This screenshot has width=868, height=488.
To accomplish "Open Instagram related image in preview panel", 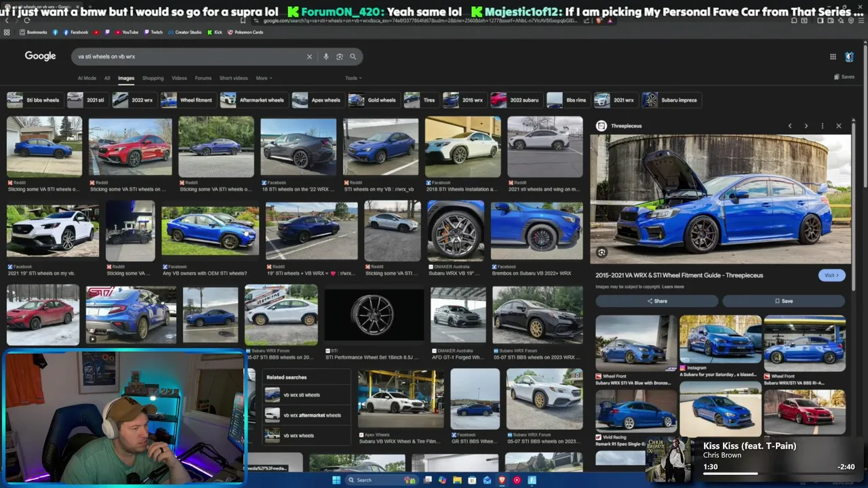I will click(x=720, y=339).
